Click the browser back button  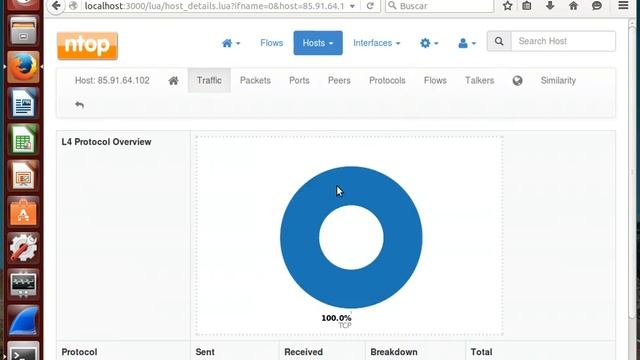(x=56, y=6)
